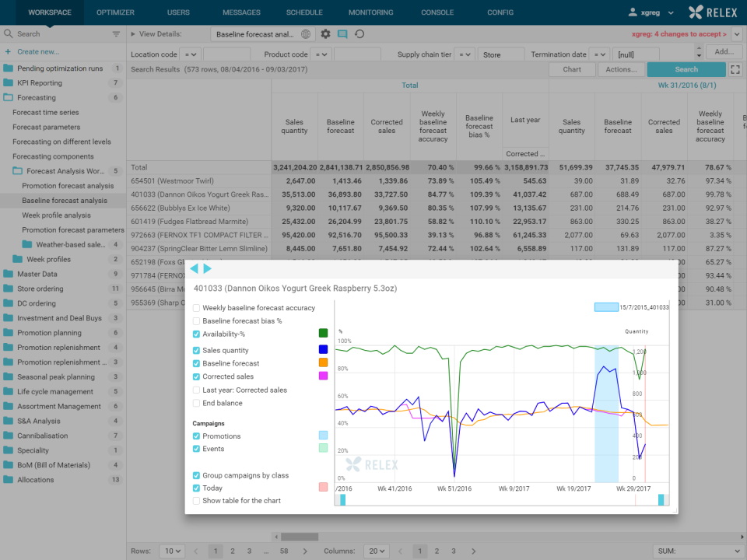Viewport: 747px width, 560px height.
Task: Go to previous product in chart popup
Action: [x=195, y=268]
